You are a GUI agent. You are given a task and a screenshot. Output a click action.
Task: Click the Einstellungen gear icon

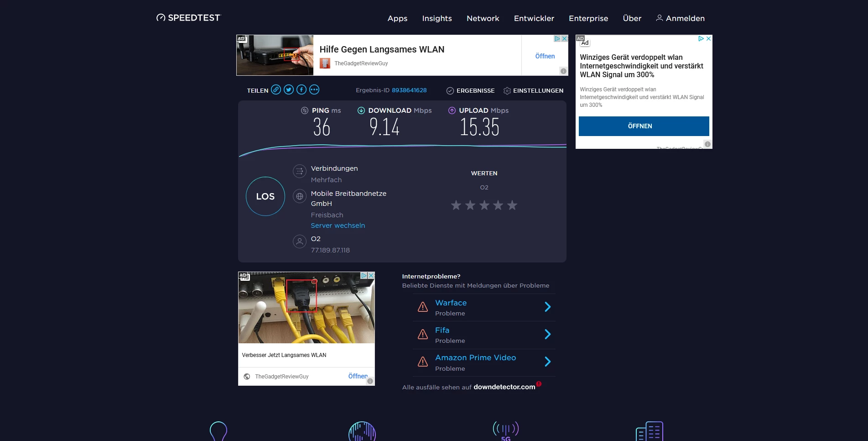pos(507,91)
